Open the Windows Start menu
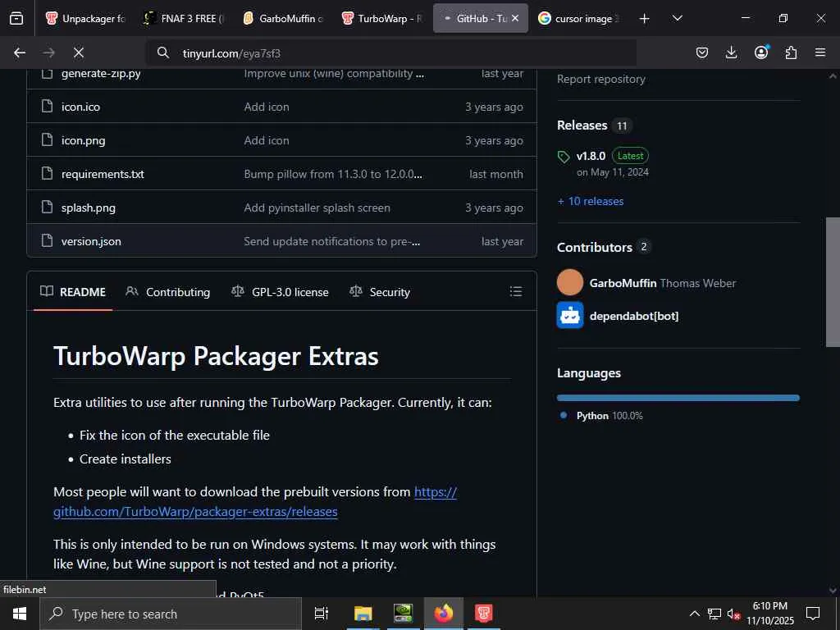Viewport: 840px width, 630px height. click(x=20, y=614)
